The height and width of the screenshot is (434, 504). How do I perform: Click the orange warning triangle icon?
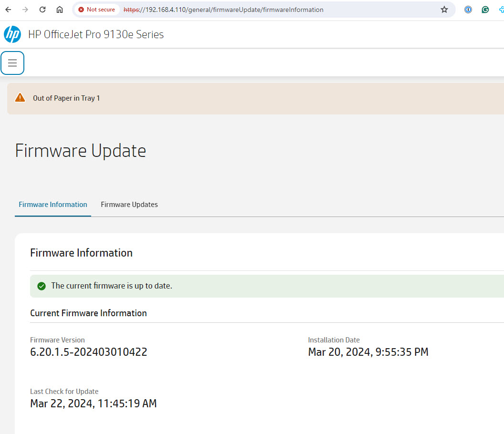20,98
